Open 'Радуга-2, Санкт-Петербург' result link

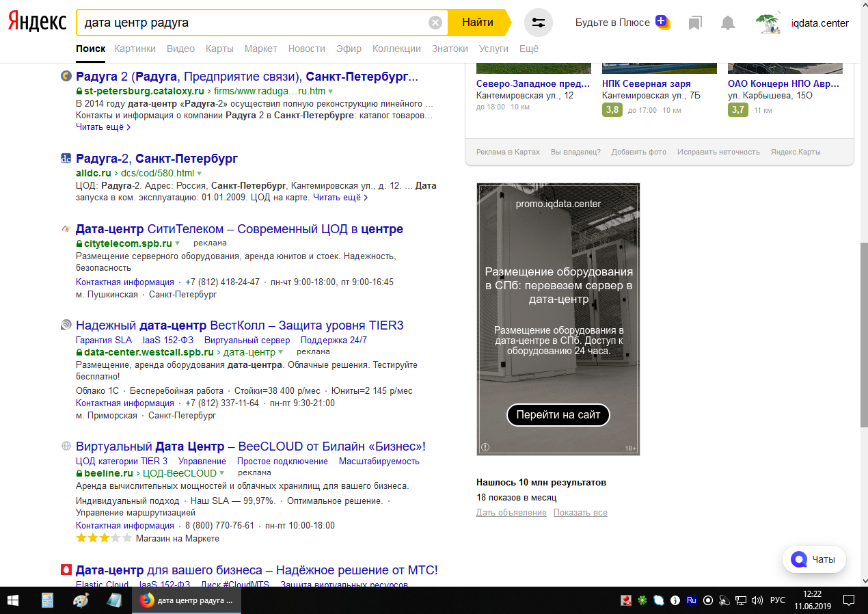[157, 159]
